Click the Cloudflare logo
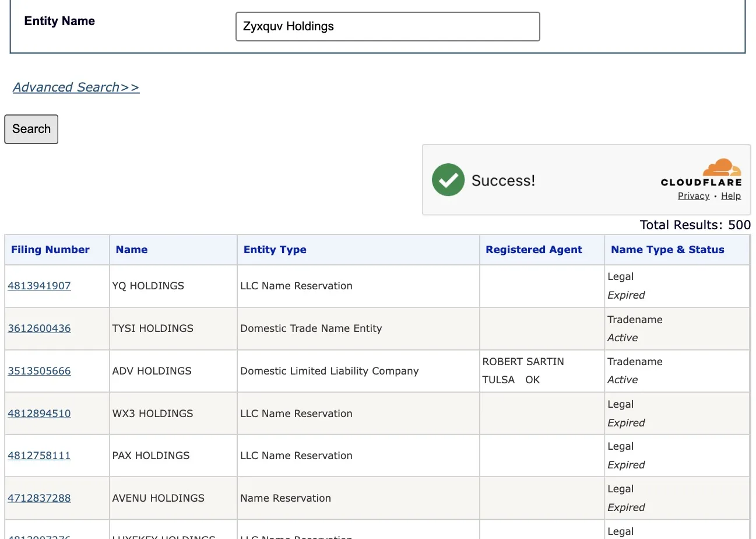Image resolution: width=756 pixels, height=539 pixels. click(701, 173)
